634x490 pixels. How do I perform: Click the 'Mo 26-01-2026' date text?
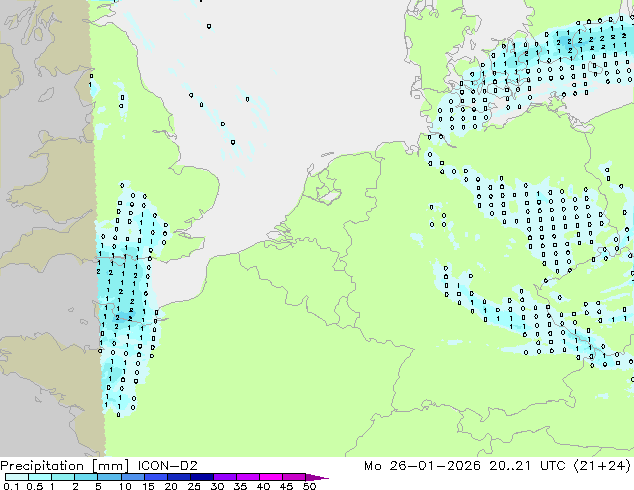422,466
